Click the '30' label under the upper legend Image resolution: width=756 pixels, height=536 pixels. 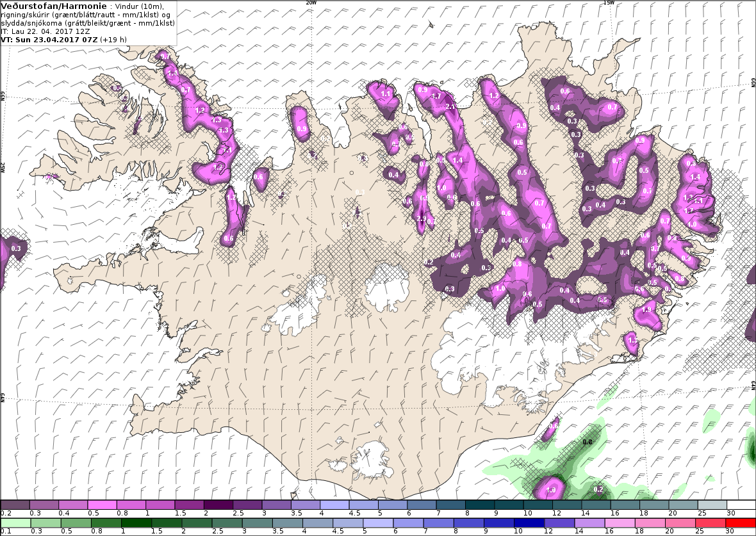[730, 514]
